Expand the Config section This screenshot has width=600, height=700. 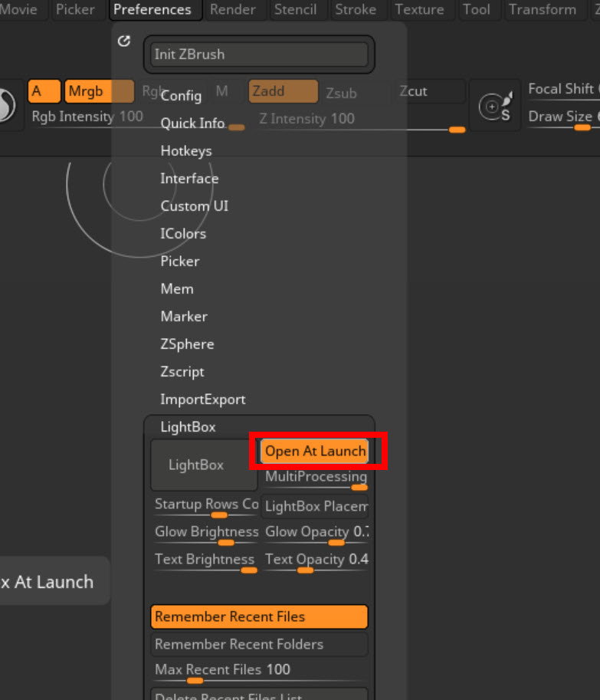[181, 96]
